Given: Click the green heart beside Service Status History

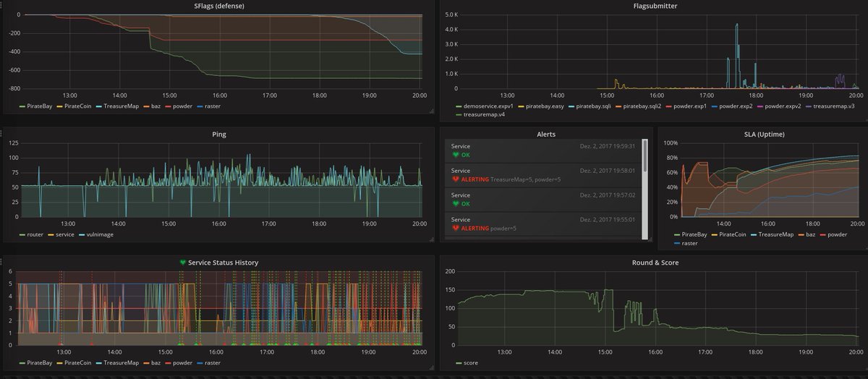Looking at the screenshot, I should 182,263.
